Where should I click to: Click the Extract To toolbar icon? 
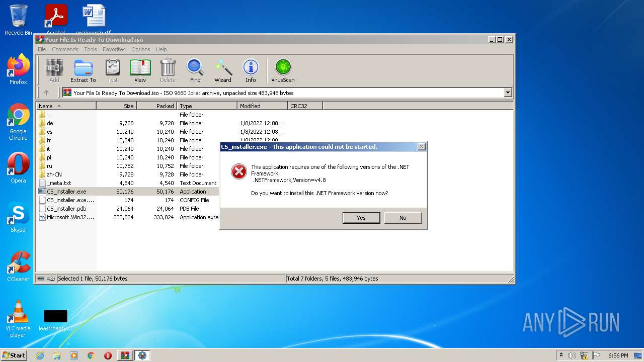pos(83,70)
